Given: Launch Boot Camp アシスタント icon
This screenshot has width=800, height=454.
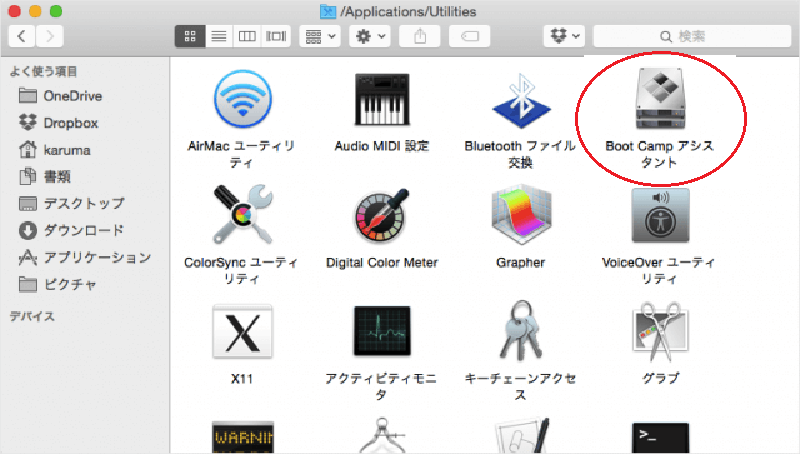Looking at the screenshot, I should coord(660,98).
